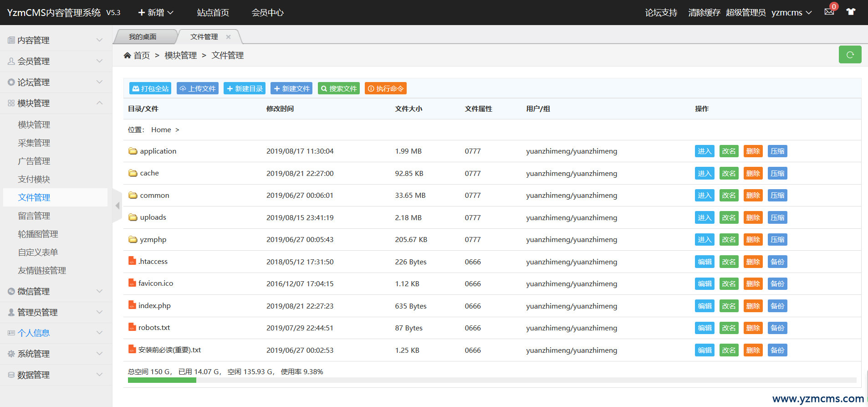Click the www.yzmcms.com link
The image size is (868, 407).
(x=818, y=399)
